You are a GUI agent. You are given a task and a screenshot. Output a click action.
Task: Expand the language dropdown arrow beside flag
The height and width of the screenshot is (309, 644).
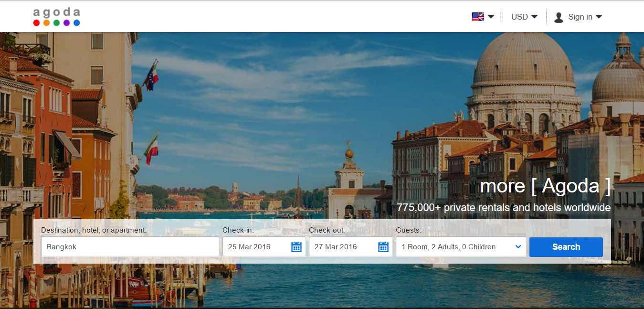[491, 17]
